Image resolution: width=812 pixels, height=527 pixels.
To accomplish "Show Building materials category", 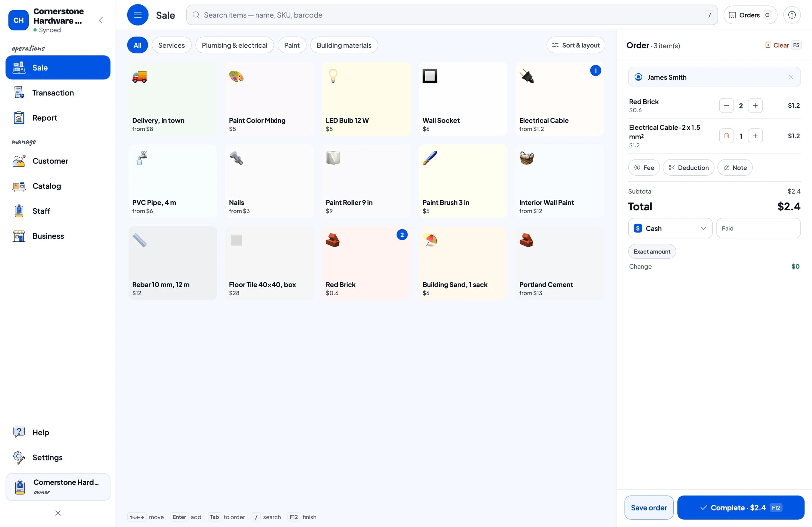I will [344, 45].
